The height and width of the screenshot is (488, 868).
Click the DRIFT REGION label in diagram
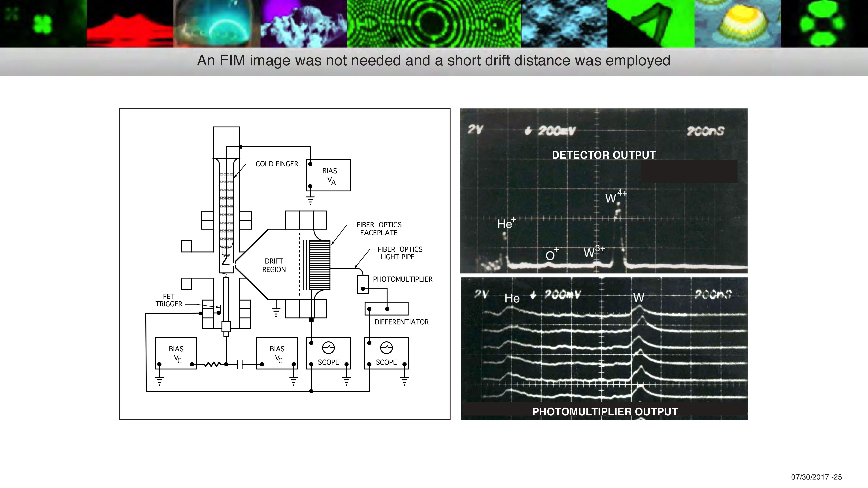pos(274,265)
